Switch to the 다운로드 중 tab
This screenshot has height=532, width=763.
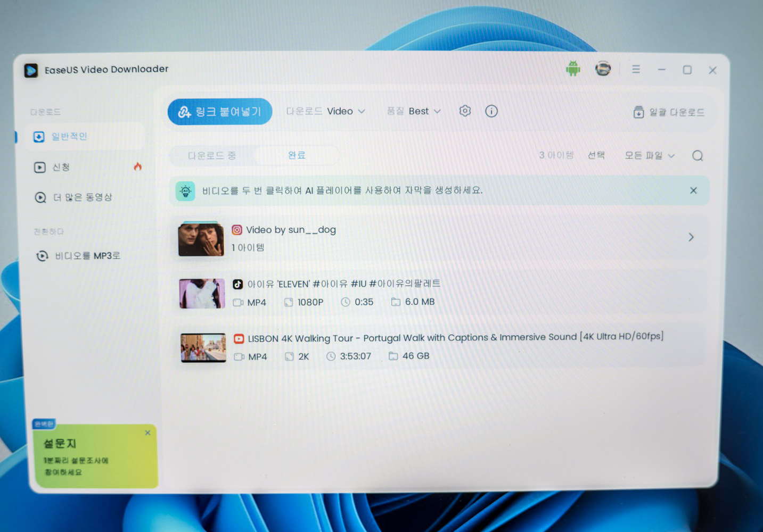point(212,155)
